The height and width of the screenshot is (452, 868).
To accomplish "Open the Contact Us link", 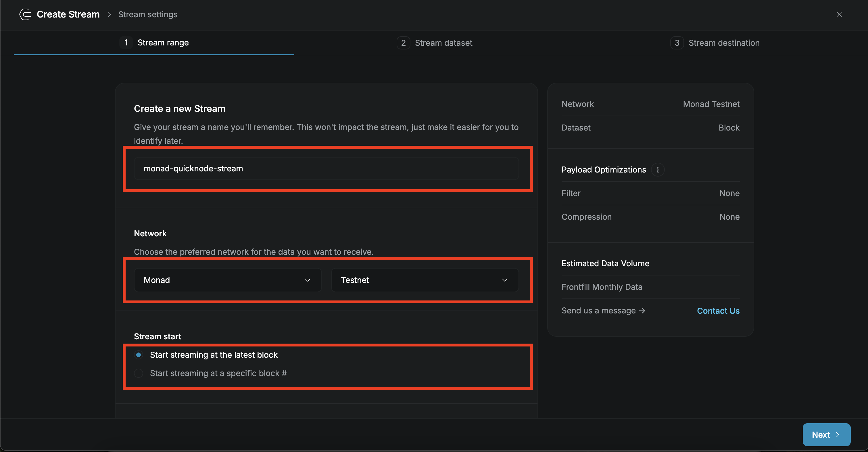I will coord(718,311).
